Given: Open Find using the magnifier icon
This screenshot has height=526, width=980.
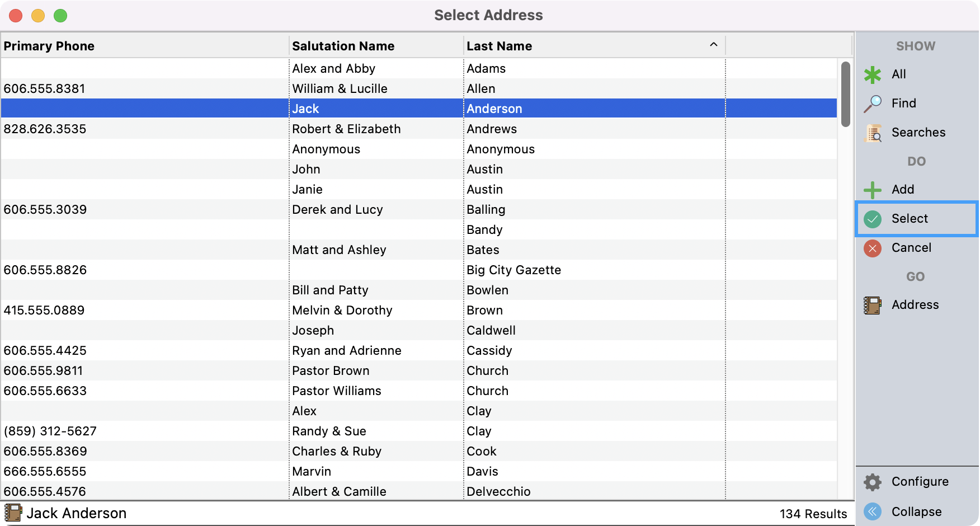Looking at the screenshot, I should tap(873, 103).
